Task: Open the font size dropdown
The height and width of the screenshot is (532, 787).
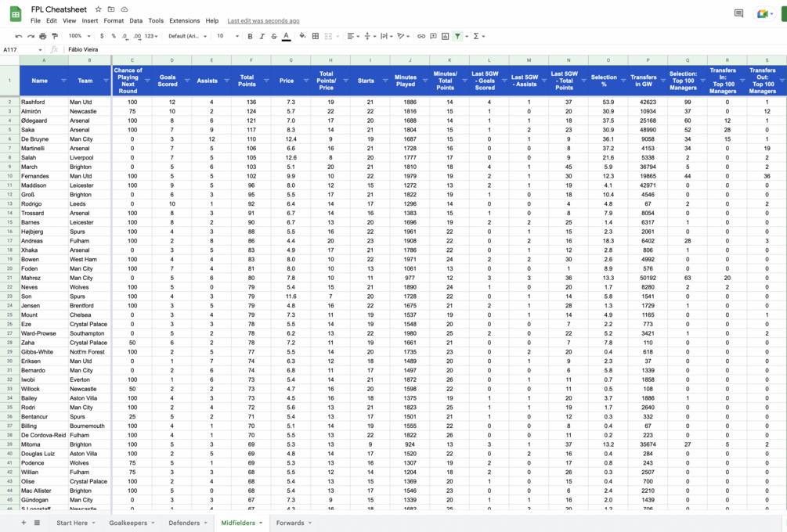Action: click(227, 36)
